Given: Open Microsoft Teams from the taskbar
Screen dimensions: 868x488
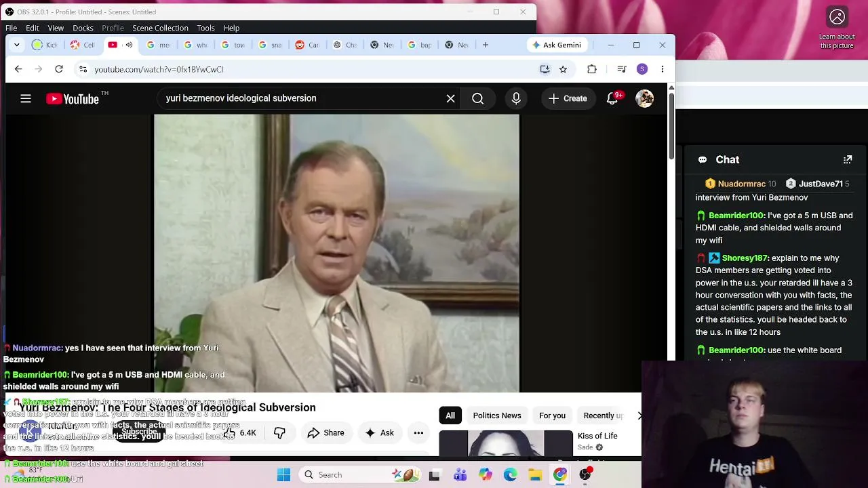Looking at the screenshot, I should click(x=460, y=475).
